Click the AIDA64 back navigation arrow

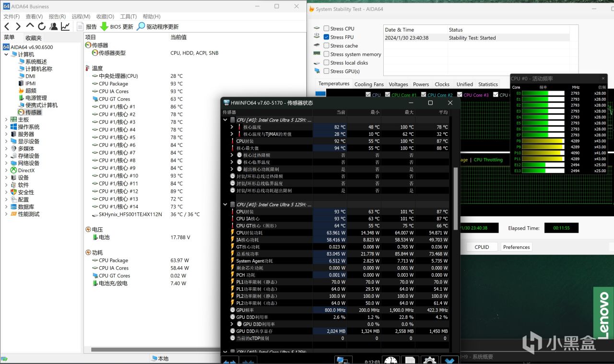pos(7,26)
